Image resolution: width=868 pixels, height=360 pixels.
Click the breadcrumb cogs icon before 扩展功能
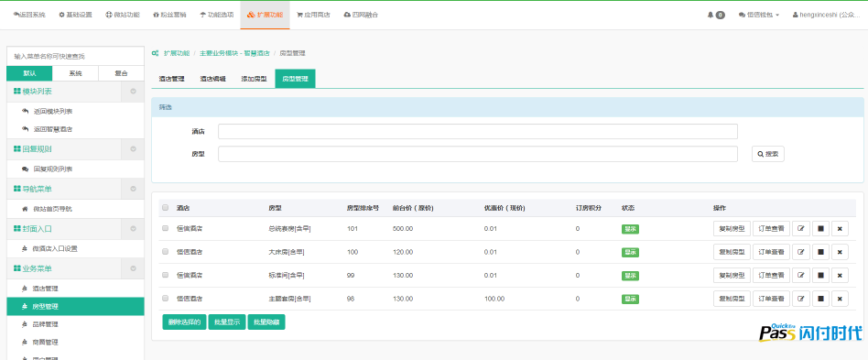(155, 53)
